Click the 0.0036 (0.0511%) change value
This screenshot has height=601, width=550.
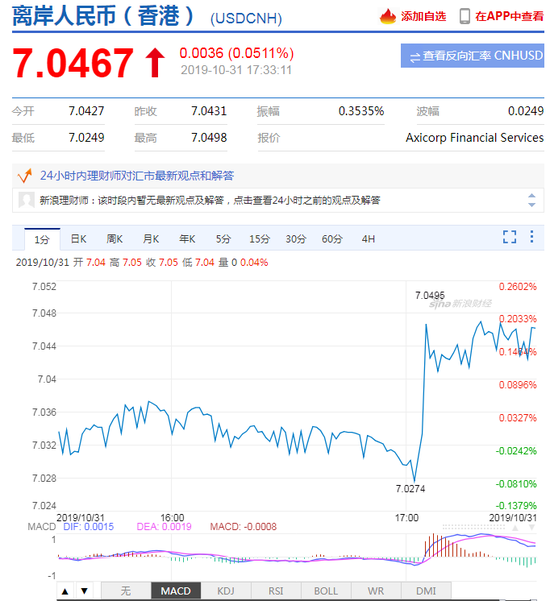point(236,53)
